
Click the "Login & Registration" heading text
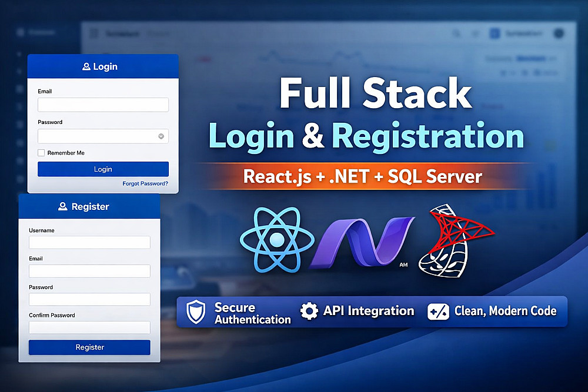tap(366, 137)
